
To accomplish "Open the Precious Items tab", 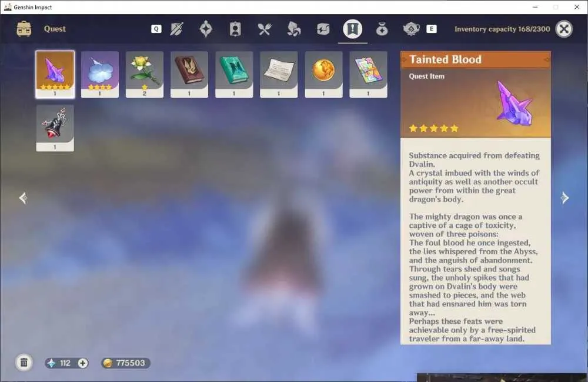I will point(382,29).
